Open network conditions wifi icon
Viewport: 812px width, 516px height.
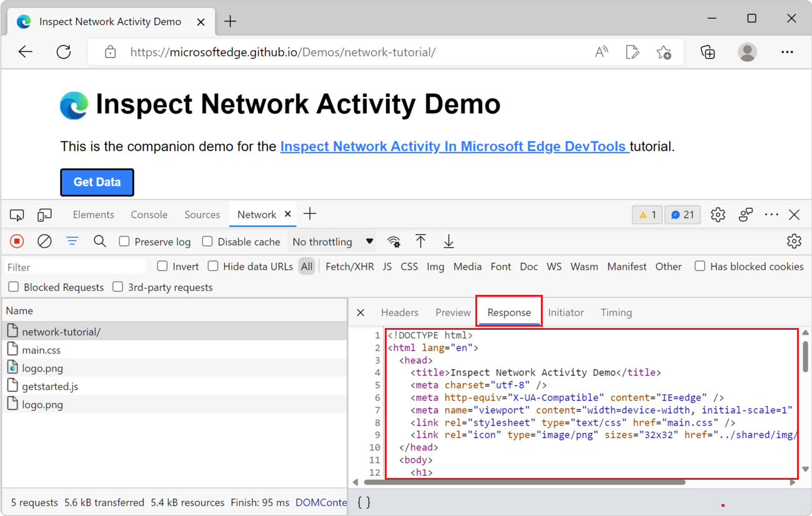[394, 242]
